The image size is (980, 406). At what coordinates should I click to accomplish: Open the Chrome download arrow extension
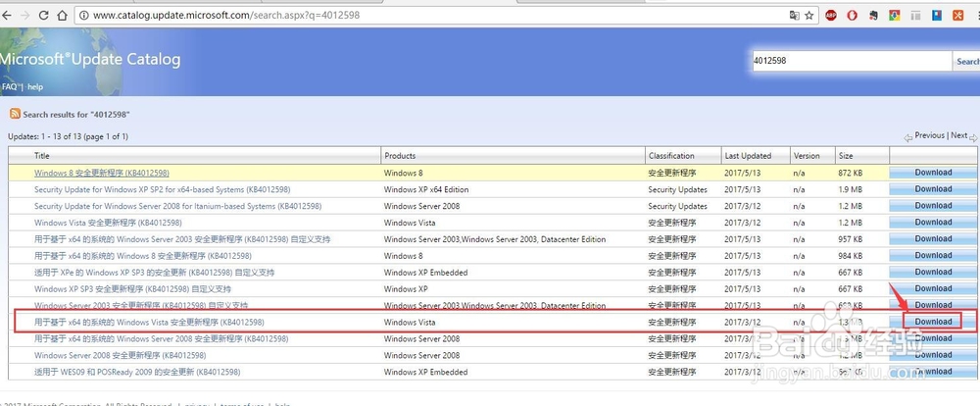tap(895, 15)
